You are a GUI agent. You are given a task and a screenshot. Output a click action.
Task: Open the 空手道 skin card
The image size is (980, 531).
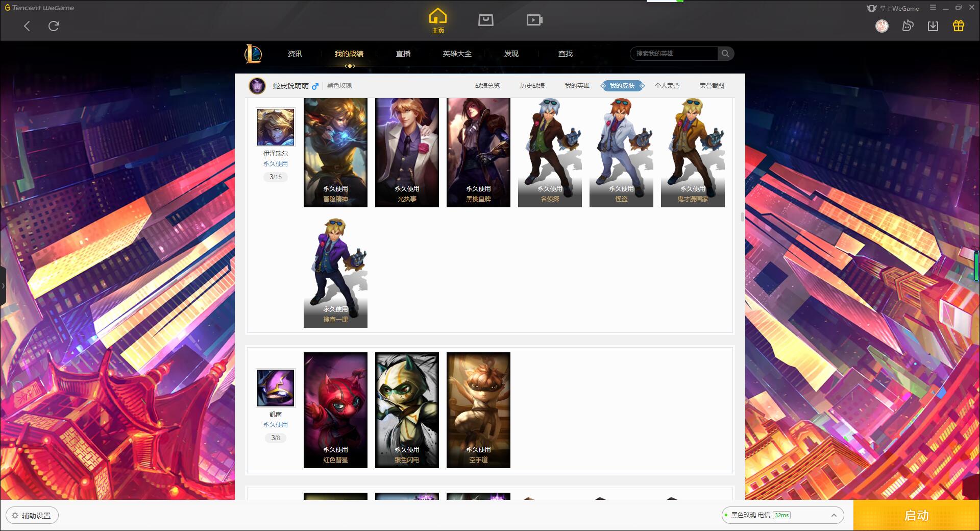[478, 410]
